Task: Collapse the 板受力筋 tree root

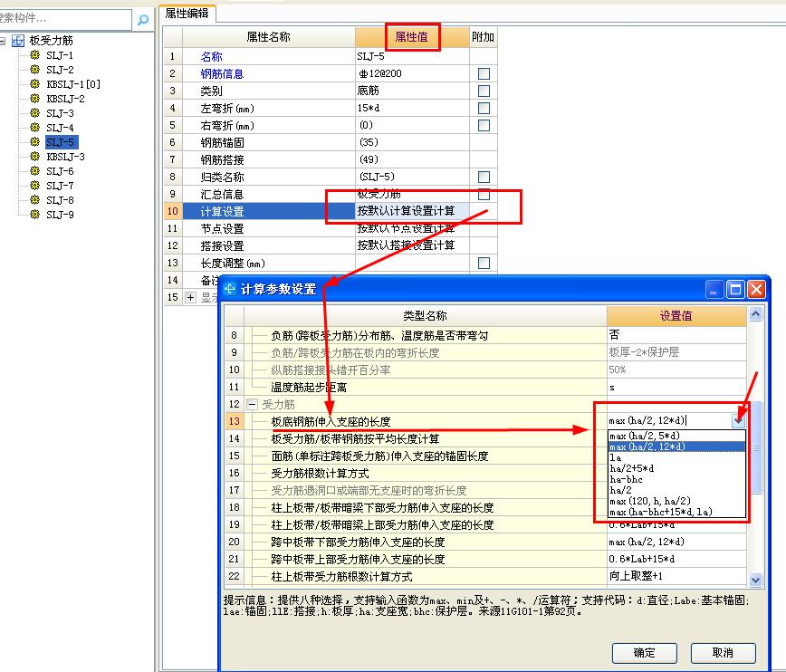Action: (x=3, y=41)
